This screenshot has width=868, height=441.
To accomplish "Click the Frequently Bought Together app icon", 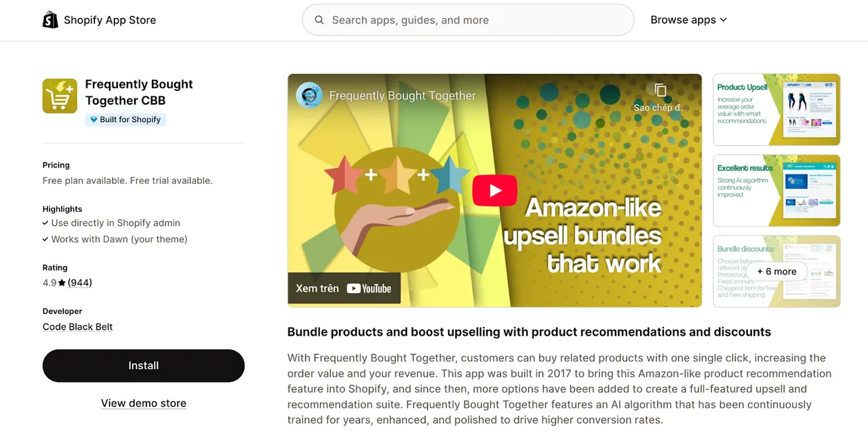I will pyautogui.click(x=60, y=96).
